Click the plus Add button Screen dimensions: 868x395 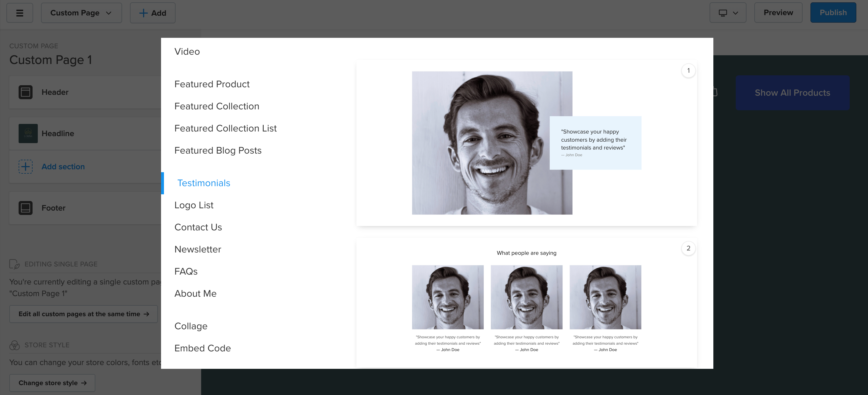point(153,13)
